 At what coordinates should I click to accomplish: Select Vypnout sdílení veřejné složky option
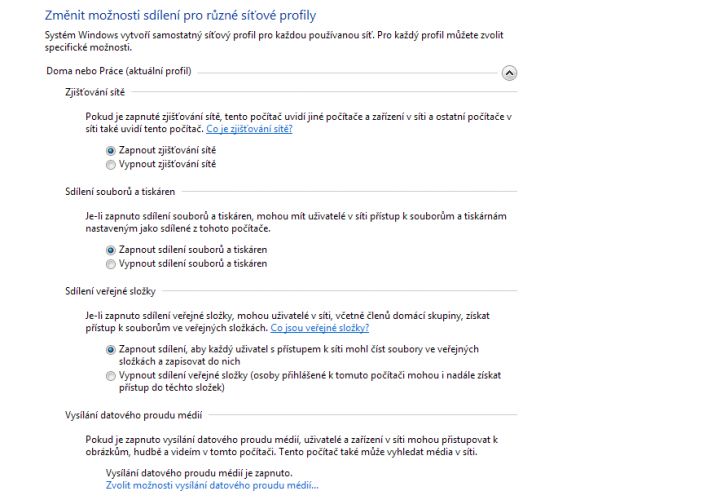[x=111, y=376]
